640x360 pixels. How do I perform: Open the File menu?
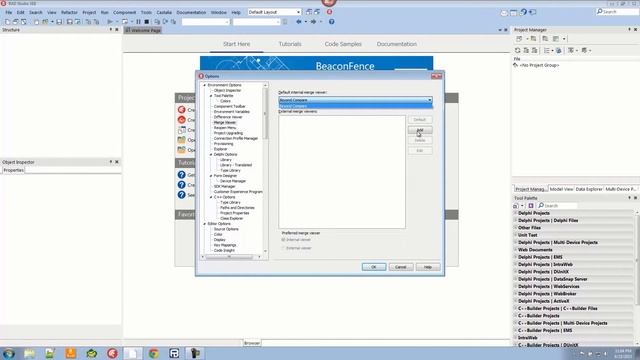coord(9,12)
